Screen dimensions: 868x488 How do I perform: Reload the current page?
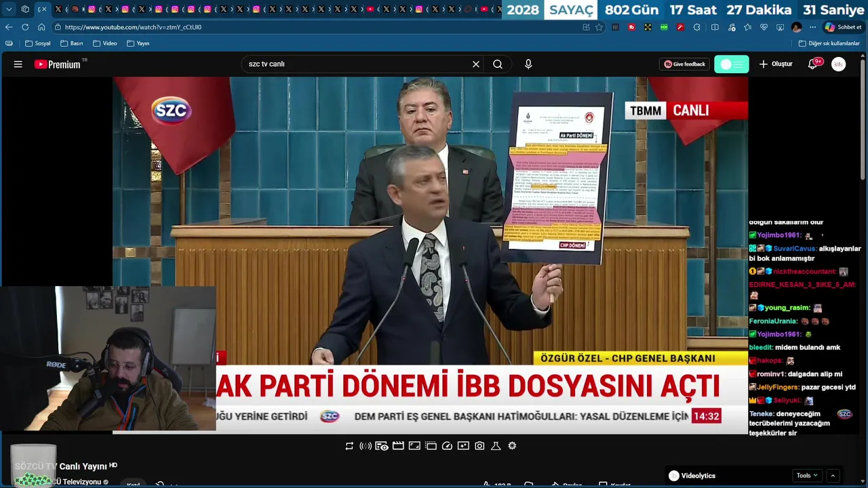tap(25, 27)
